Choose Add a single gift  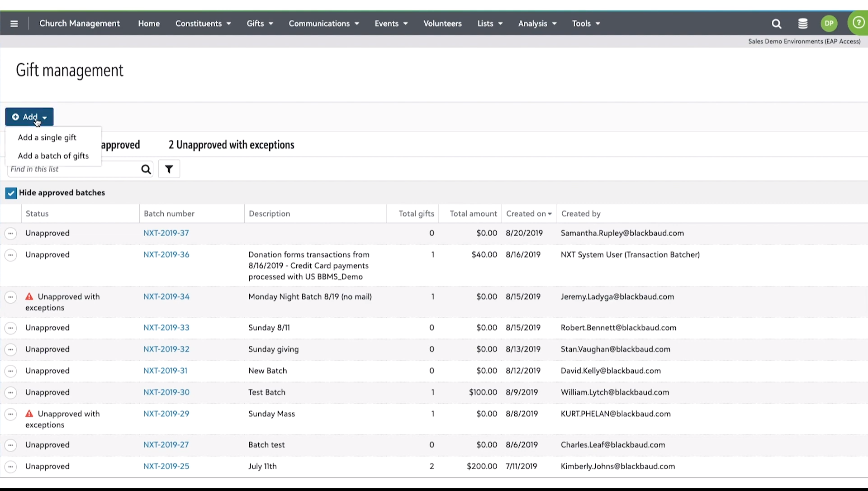click(47, 138)
